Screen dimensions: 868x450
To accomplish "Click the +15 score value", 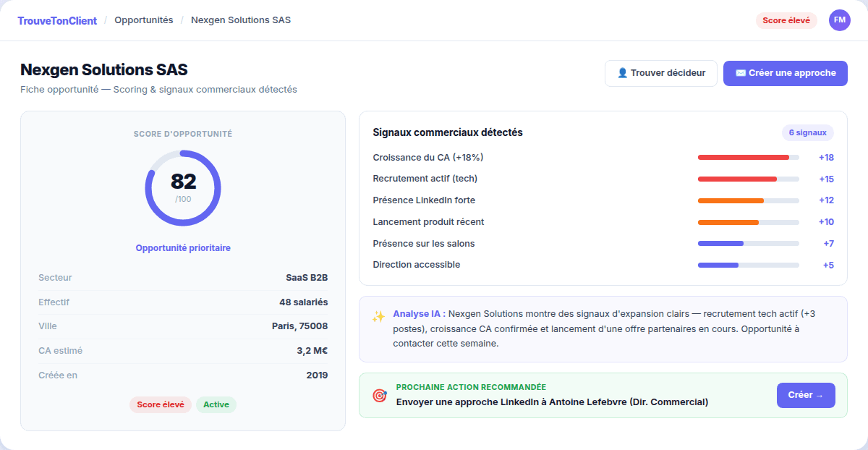I will click(x=826, y=179).
